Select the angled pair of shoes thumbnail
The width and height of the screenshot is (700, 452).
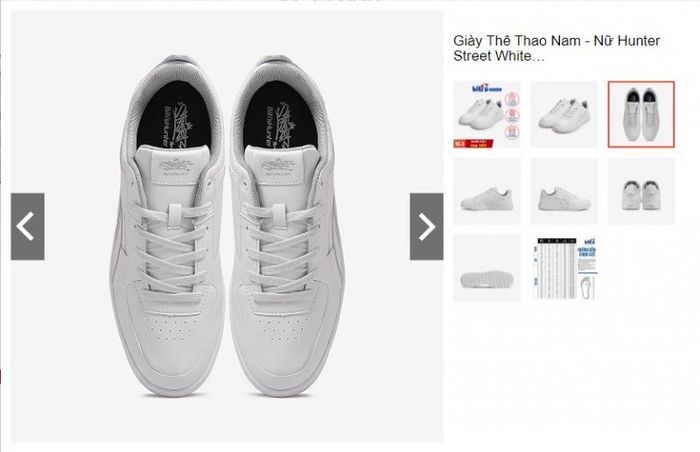564,114
